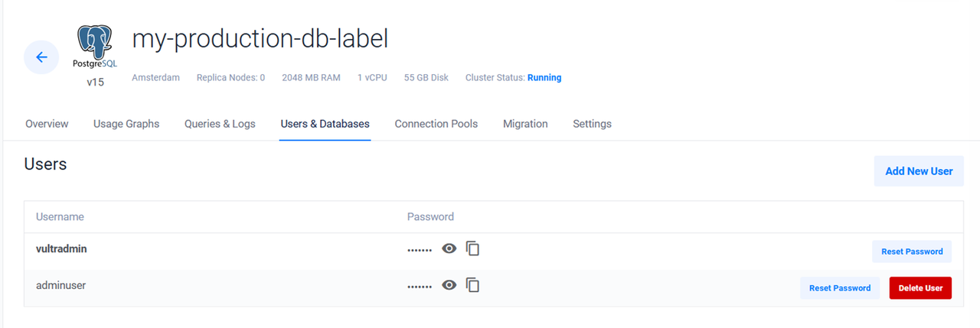The width and height of the screenshot is (980, 328).
Task: Copy the adminuser password
Action: point(473,285)
